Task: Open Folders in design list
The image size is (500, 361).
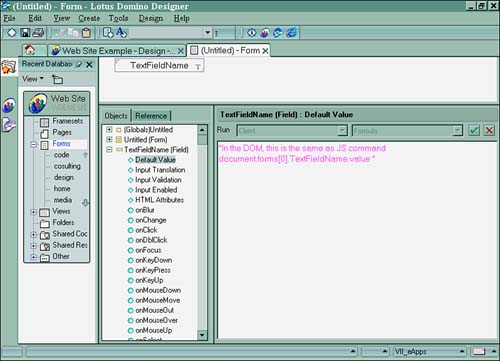Action: pos(63,222)
